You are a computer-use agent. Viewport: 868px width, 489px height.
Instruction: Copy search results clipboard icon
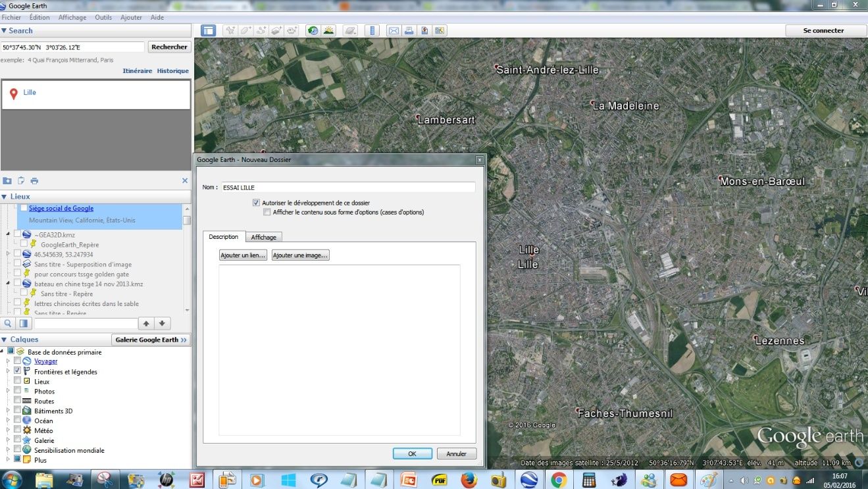click(21, 180)
